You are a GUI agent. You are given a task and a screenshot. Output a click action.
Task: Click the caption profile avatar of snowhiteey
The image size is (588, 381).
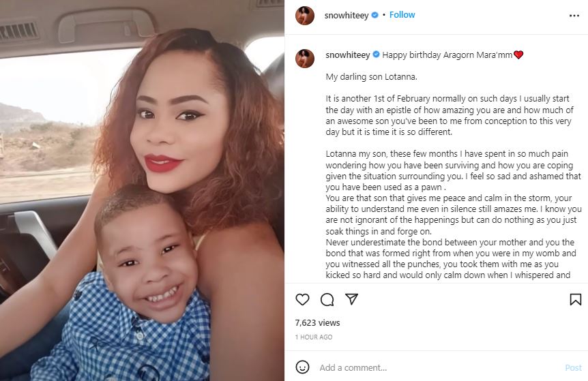click(305, 59)
